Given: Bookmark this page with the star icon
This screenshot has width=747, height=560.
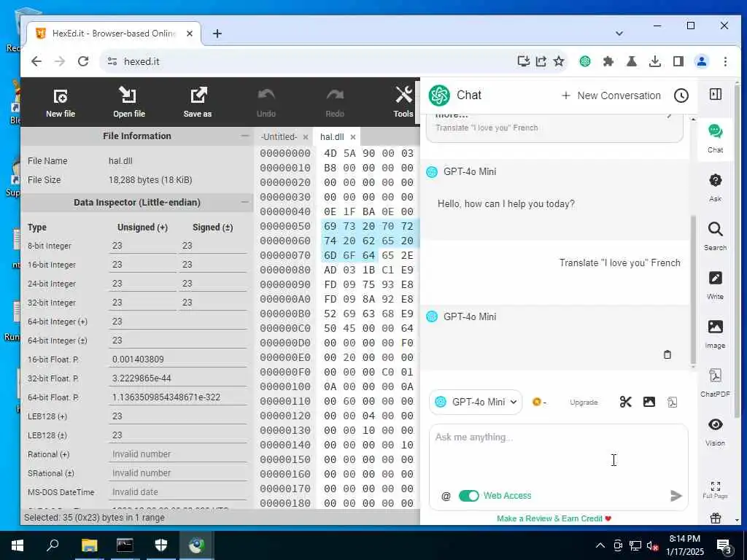Looking at the screenshot, I should [x=559, y=61].
